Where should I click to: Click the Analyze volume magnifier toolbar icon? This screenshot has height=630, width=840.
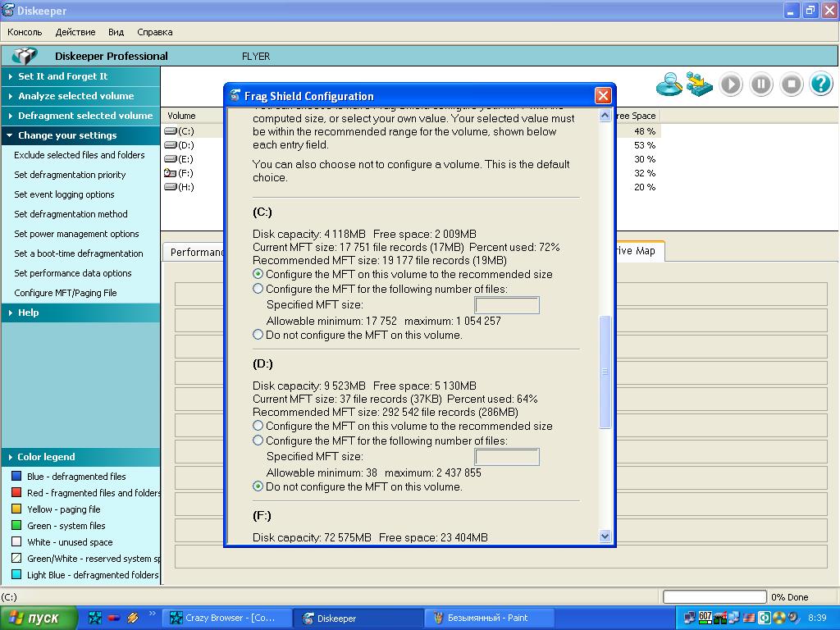669,84
